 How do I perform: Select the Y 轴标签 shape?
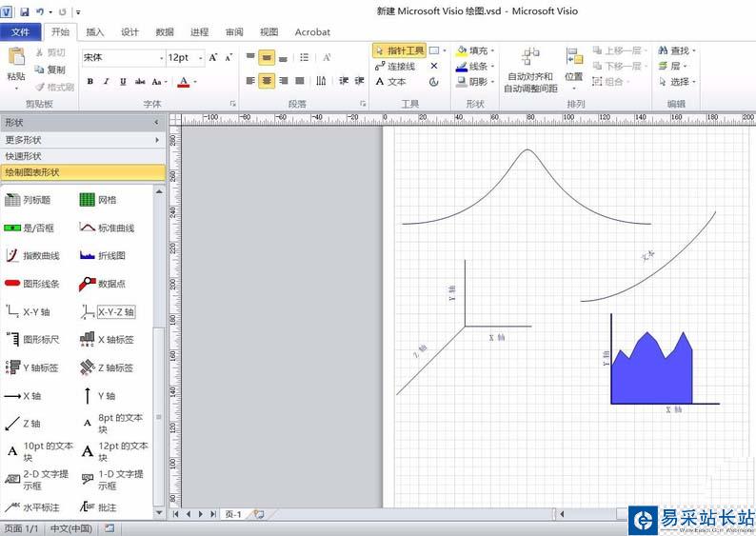pos(31,367)
